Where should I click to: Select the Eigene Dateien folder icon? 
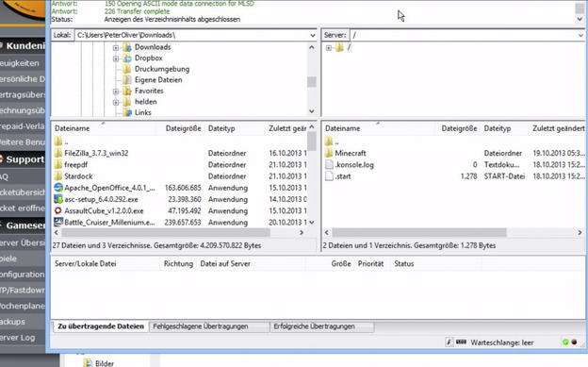tap(127, 80)
